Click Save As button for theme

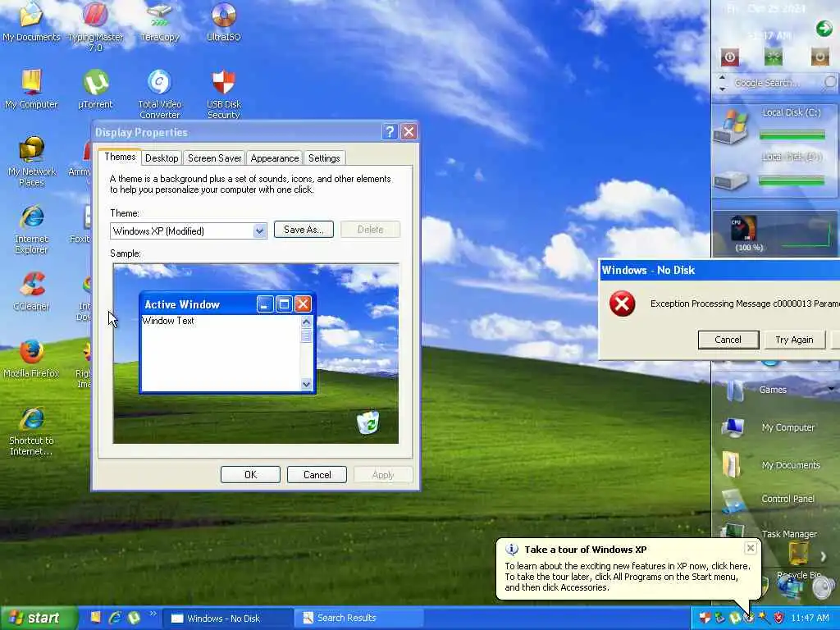coord(304,230)
